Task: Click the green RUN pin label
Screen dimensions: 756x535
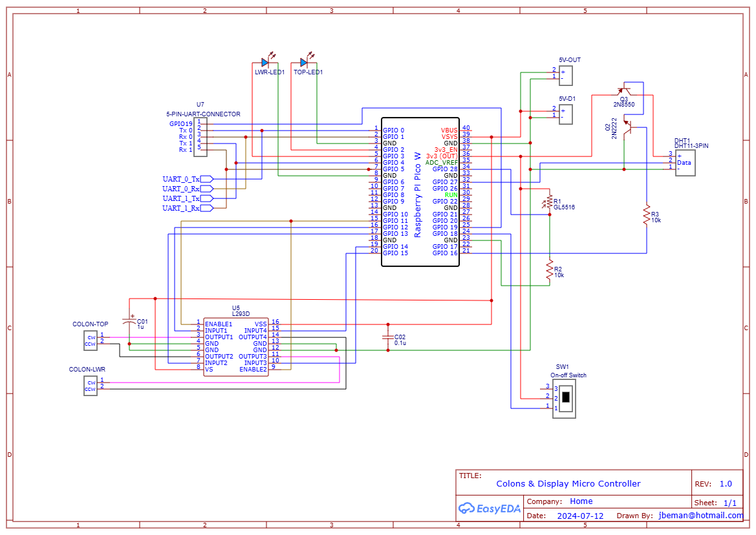Action: click(451, 195)
